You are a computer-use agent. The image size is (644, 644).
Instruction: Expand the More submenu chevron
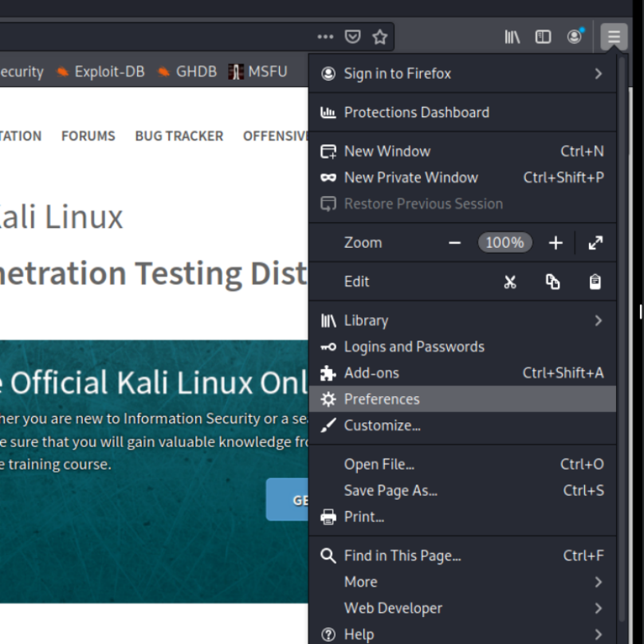click(599, 582)
